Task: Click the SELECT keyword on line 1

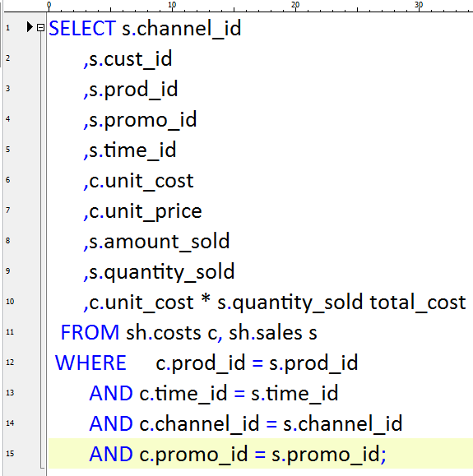Action: pyautogui.click(x=82, y=29)
